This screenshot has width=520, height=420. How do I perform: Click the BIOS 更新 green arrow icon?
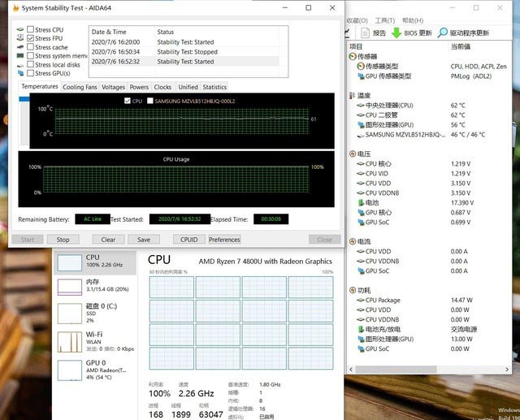click(396, 32)
